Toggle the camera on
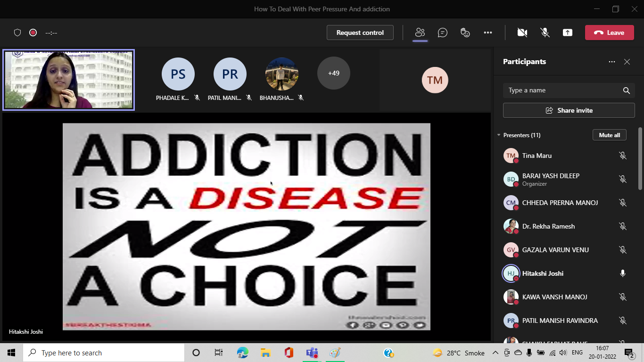 click(x=522, y=33)
